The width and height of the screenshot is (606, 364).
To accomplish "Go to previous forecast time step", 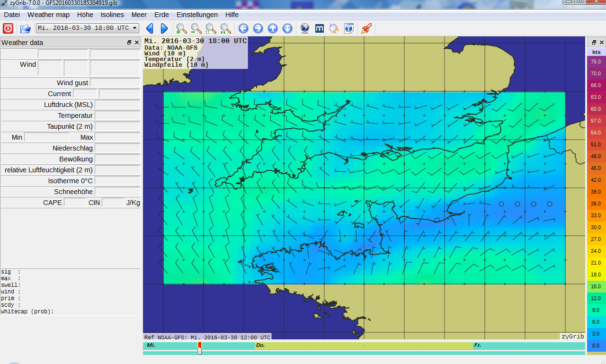I will [x=150, y=28].
